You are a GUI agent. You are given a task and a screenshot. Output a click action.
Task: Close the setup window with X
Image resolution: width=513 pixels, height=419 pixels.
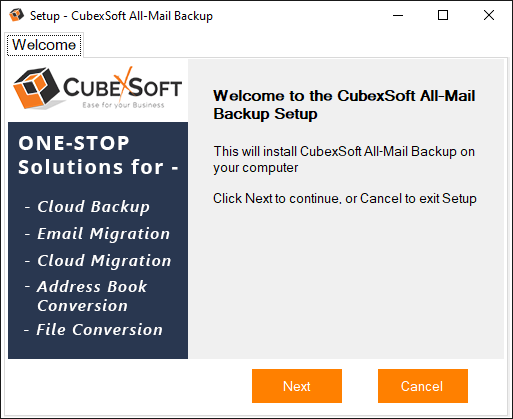pos(489,15)
